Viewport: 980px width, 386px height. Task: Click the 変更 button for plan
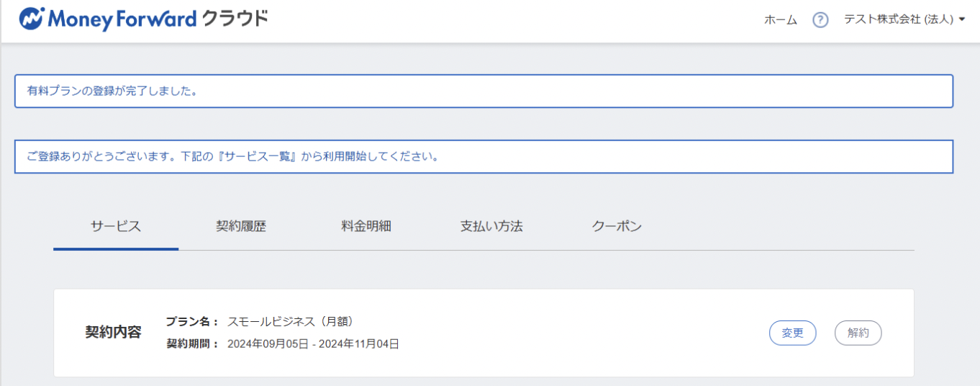793,333
